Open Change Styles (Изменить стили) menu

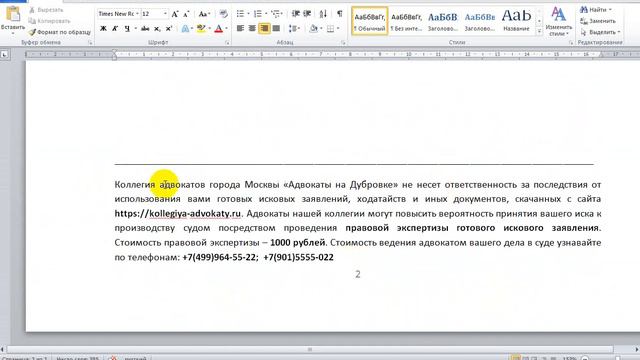point(558,22)
